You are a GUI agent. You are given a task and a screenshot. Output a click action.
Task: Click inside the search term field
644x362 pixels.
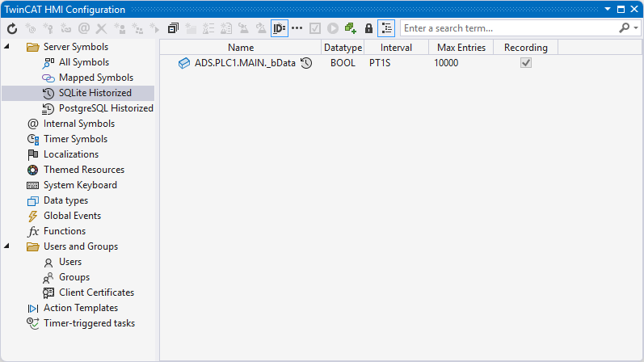507,28
